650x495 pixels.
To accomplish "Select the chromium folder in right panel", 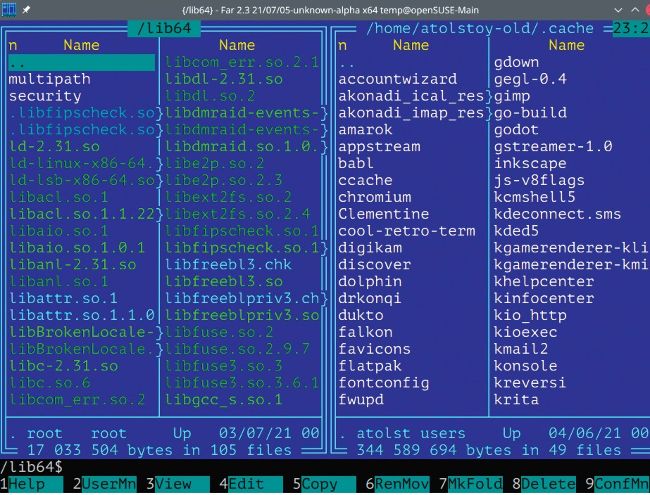I will point(374,197).
